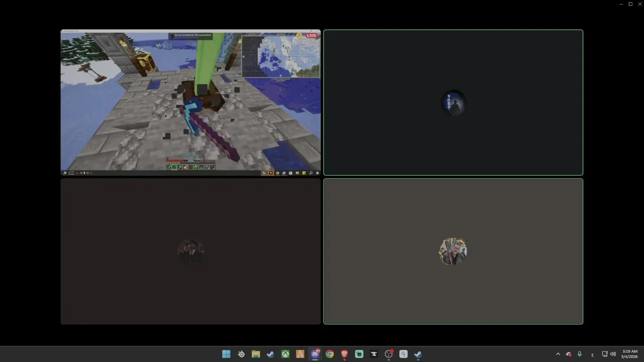
Task: Focus the live Minecraft stream tile
Action: pyautogui.click(x=191, y=103)
